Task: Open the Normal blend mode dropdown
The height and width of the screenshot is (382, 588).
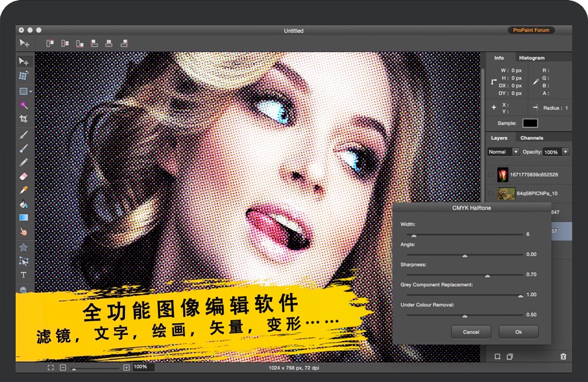Action: 504,152
